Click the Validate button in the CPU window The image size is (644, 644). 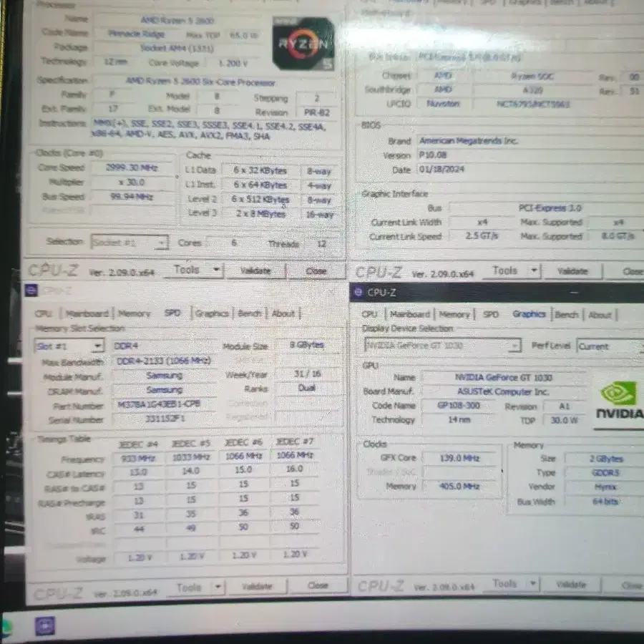(255, 270)
